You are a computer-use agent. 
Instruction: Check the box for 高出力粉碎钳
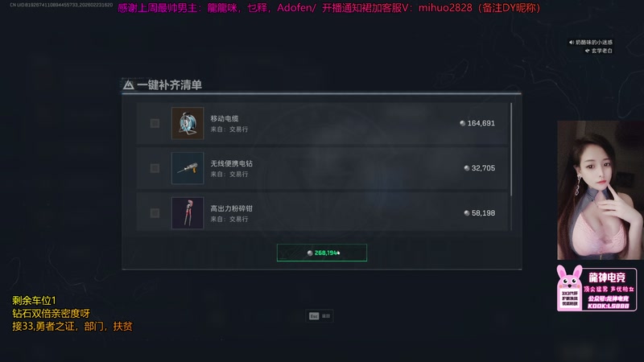coord(155,213)
